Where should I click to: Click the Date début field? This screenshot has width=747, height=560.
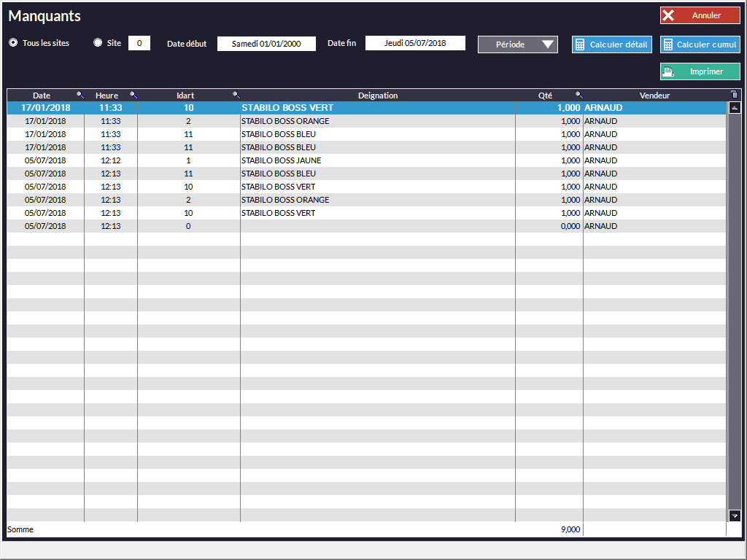(266, 44)
